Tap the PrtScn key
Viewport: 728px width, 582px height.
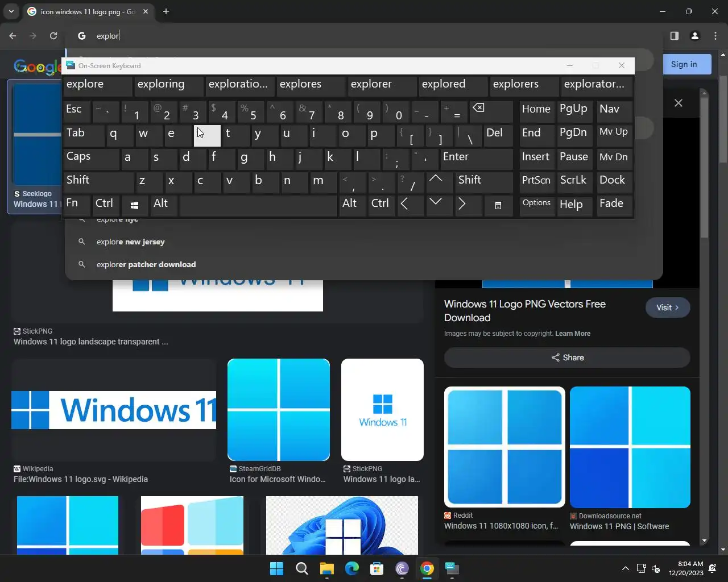537,182
